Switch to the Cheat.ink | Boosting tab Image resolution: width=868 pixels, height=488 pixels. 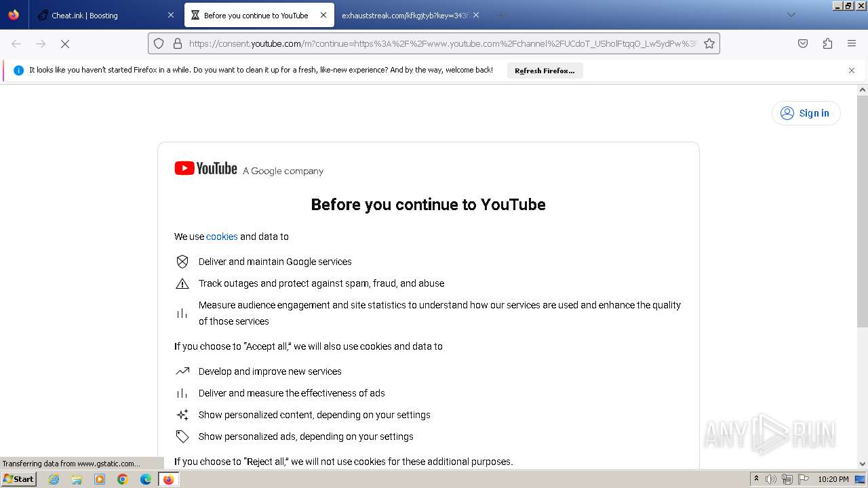pyautogui.click(x=105, y=15)
